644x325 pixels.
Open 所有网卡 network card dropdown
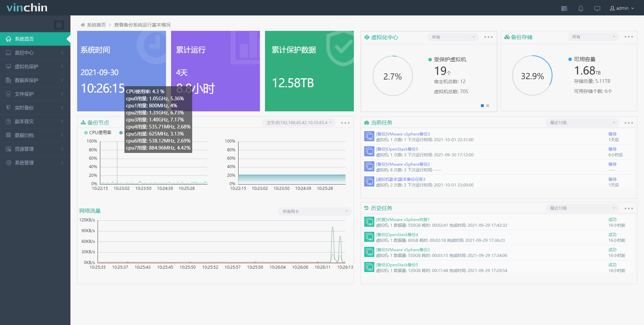tap(315, 211)
